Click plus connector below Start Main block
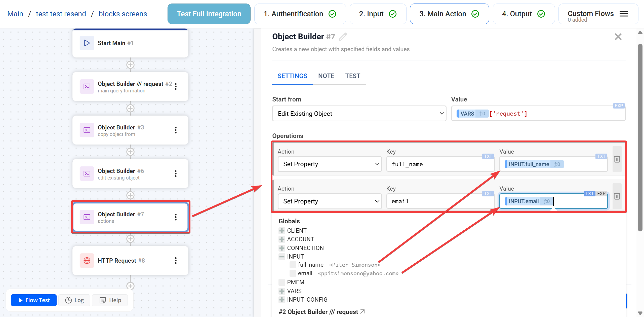The height and width of the screenshot is (317, 644). point(130,65)
